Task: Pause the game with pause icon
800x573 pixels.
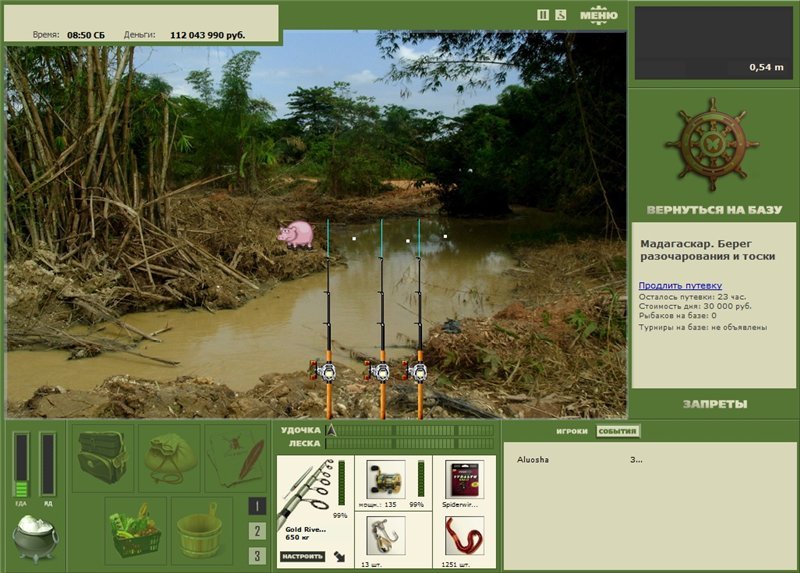Action: [543, 15]
